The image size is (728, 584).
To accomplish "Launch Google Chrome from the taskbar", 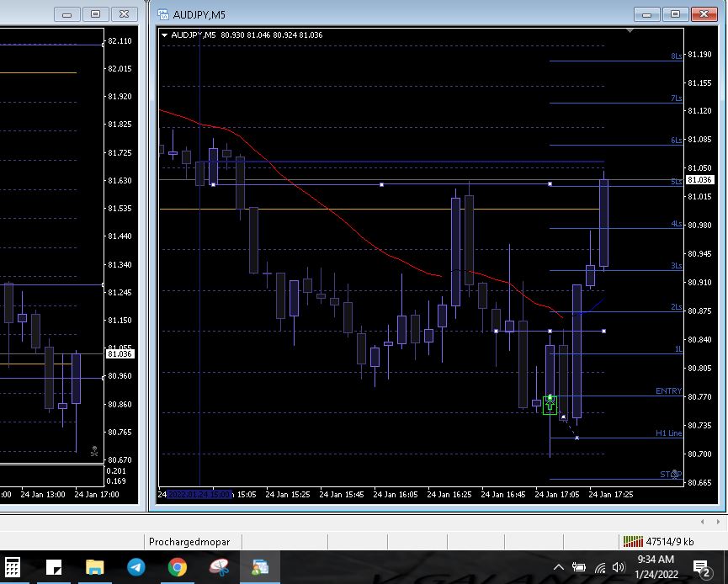I will (x=178, y=567).
